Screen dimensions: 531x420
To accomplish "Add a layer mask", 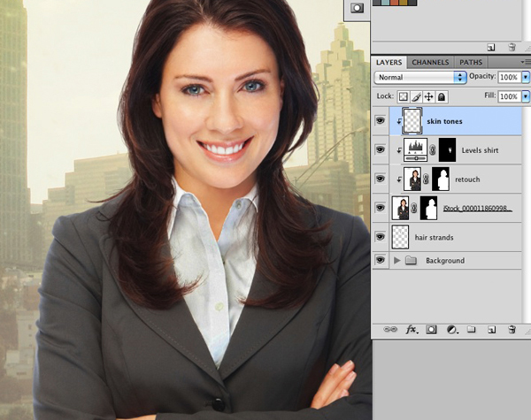I will (x=432, y=329).
